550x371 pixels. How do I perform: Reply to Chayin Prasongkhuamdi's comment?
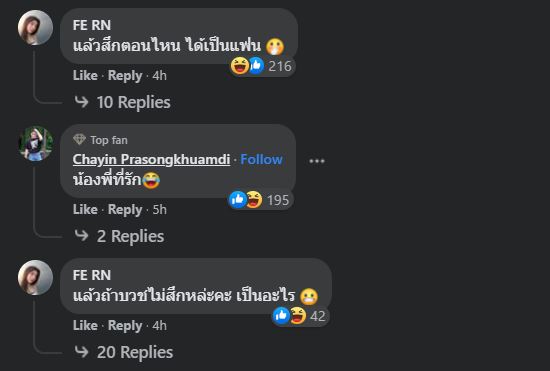[x=125, y=210]
